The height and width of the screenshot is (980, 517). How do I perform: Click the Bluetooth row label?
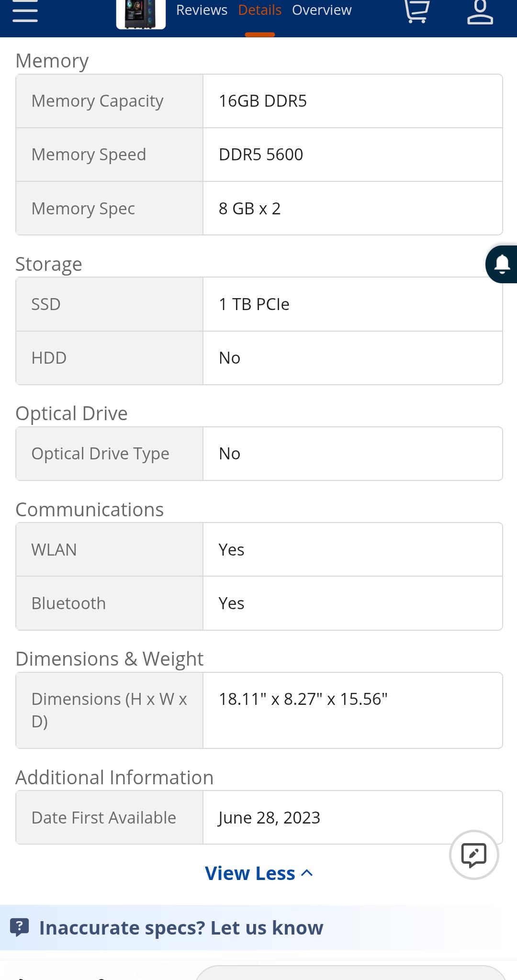click(68, 603)
